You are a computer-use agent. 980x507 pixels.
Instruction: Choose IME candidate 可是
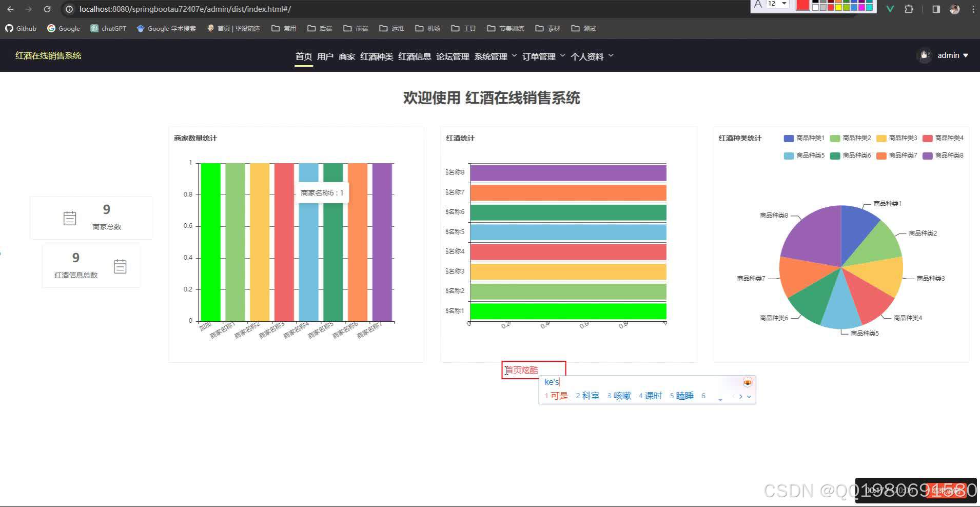click(557, 396)
